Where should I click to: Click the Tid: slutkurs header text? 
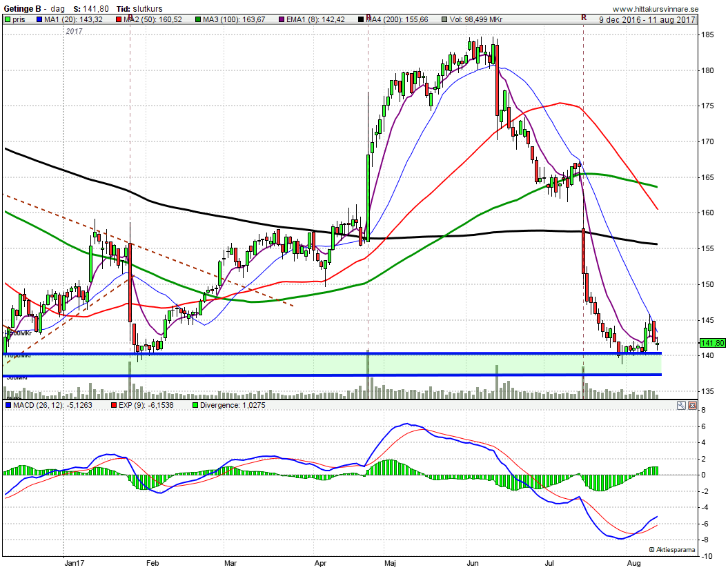pos(138,9)
